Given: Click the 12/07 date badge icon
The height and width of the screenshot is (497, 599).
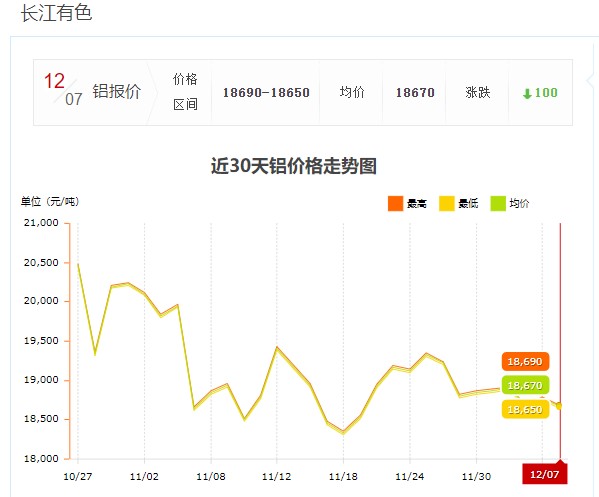Looking at the screenshot, I should tap(63, 89).
